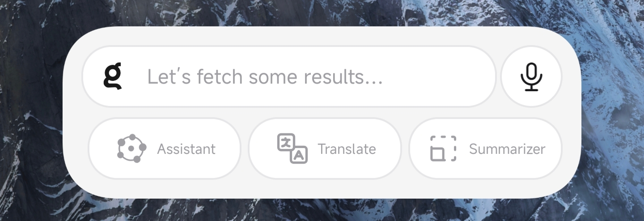Click the Translate language characters icon
The width and height of the screenshot is (644, 221).
click(x=292, y=149)
